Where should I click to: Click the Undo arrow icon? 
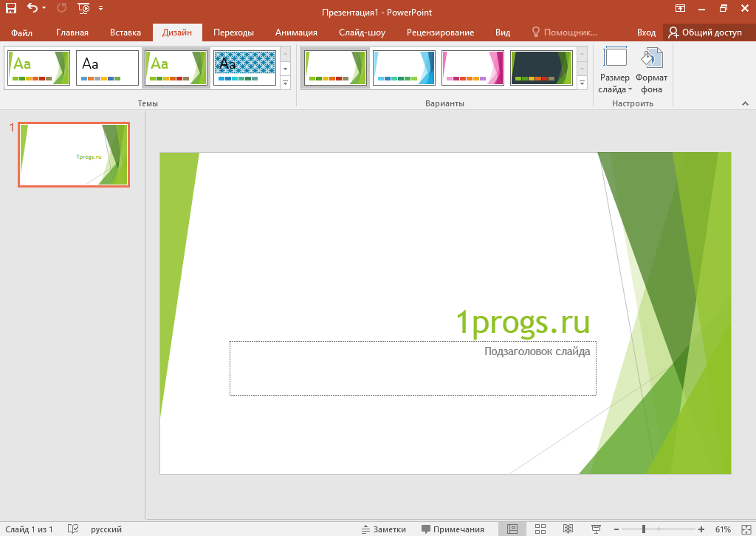32,7
